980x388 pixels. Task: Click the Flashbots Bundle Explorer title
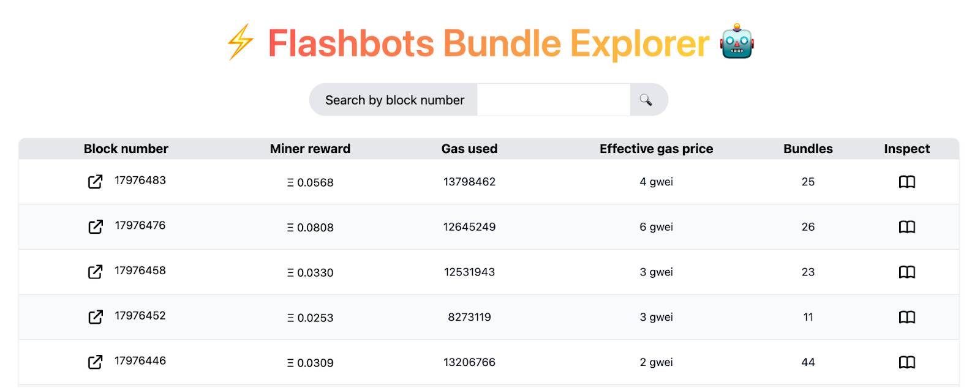[x=488, y=43]
